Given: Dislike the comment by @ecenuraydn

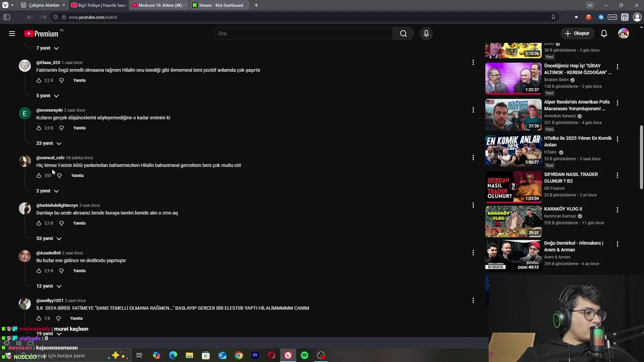Looking at the screenshot, I should click(x=61, y=128).
